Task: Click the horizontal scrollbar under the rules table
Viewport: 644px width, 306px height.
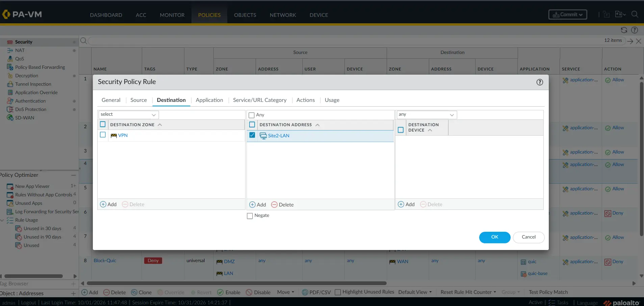Action: click(x=236, y=283)
